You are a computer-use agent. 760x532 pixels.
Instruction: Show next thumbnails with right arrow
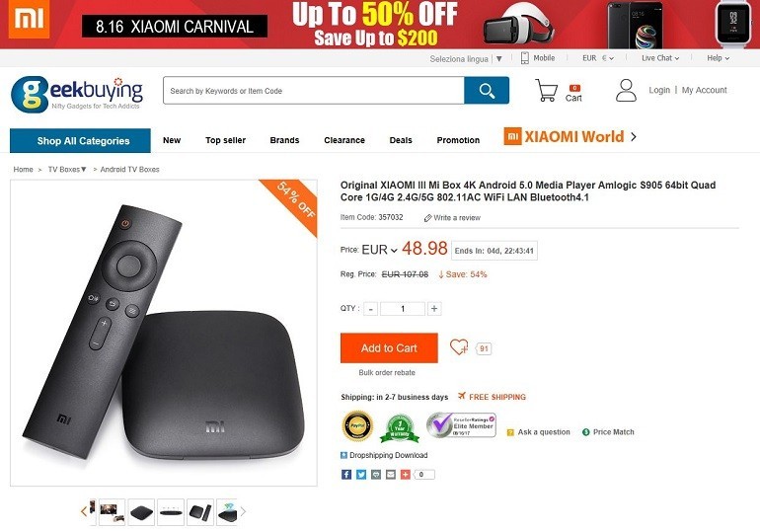[x=244, y=511]
